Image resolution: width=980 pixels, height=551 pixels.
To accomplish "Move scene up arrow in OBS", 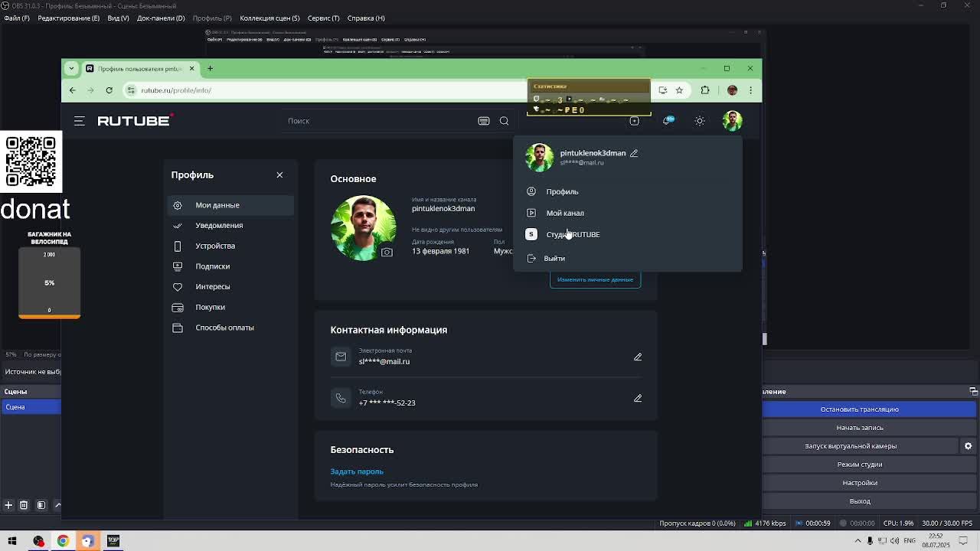I will [57, 505].
